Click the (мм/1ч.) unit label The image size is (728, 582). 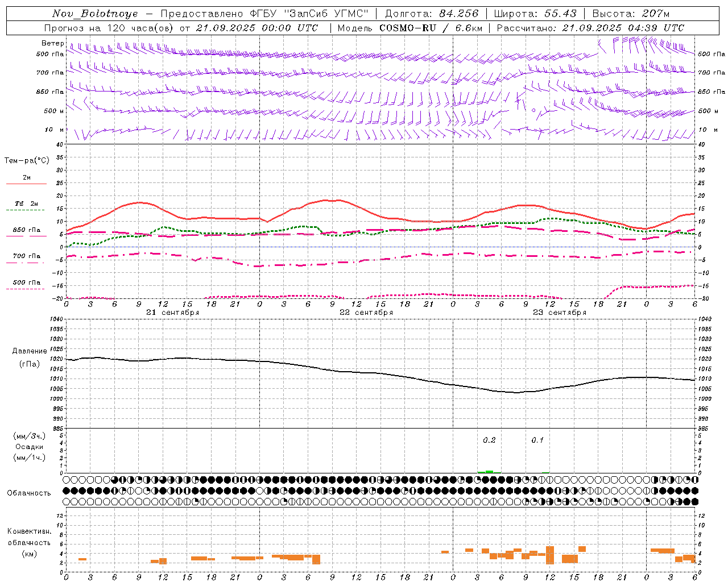pyautogui.click(x=30, y=458)
